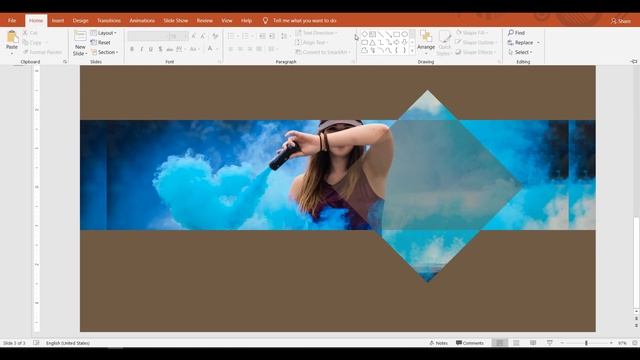This screenshot has width=640, height=360.
Task: Toggle Center alignment
Action: (x=240, y=49)
